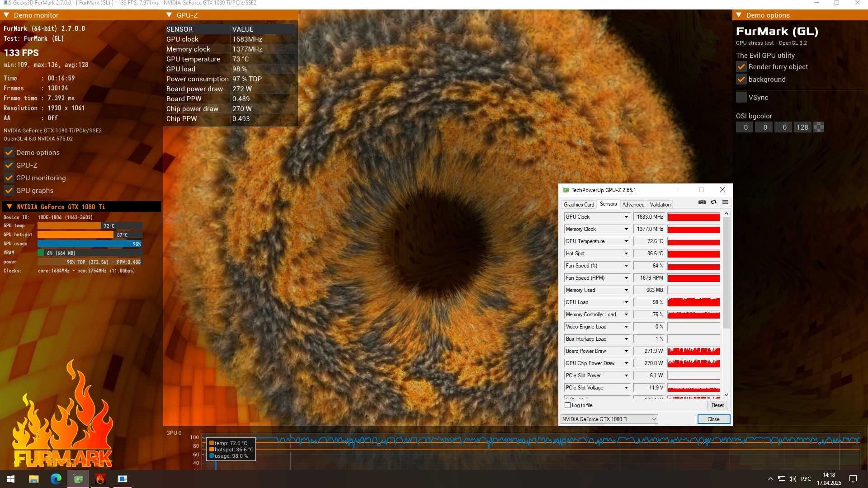Click the input language РУС indicator
Image resolution: width=868 pixels, height=488 pixels.
point(806,479)
